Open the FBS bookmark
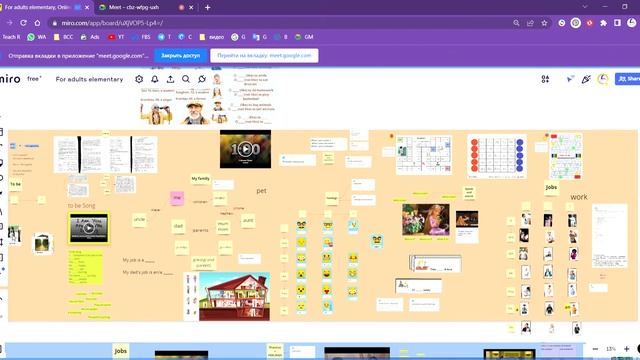Screen dimensions: 640x360 [141, 37]
